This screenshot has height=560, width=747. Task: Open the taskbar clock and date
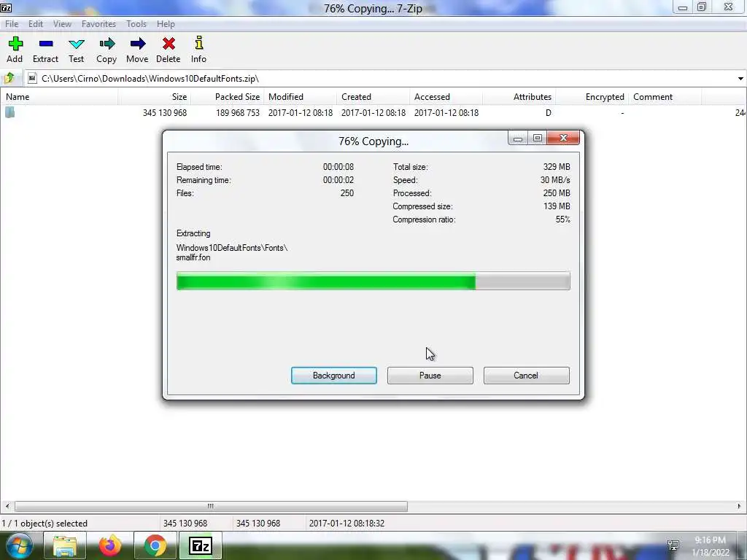click(711, 546)
